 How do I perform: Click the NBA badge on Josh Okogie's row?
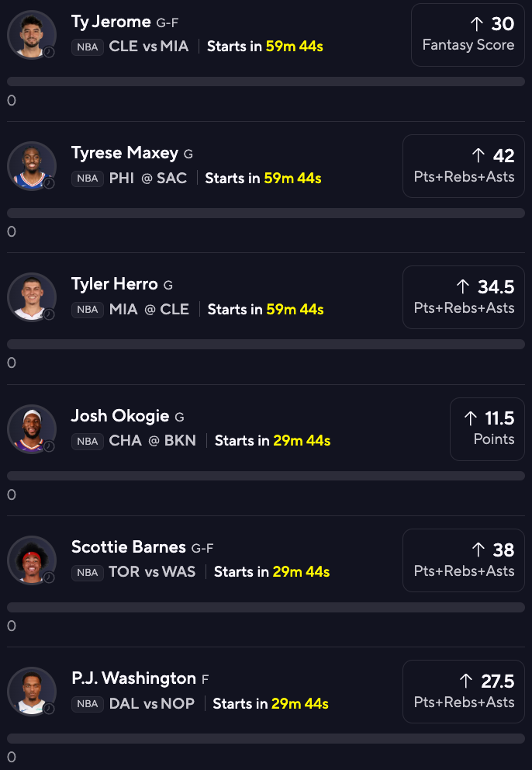[x=88, y=441]
